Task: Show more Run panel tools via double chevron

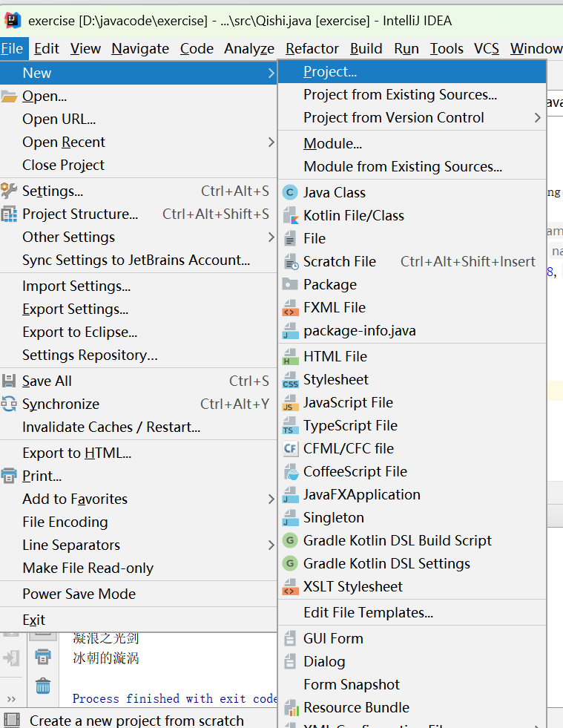Action: pyautogui.click(x=12, y=699)
